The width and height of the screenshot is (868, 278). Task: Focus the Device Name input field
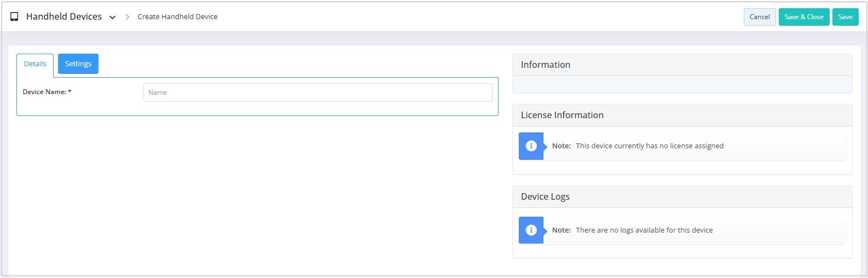coord(318,92)
